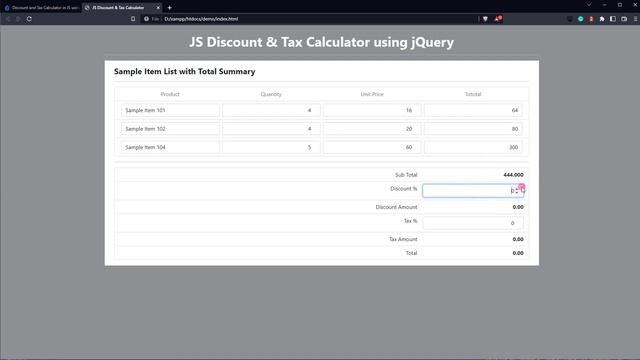The width and height of the screenshot is (640, 360).
Task: Edit quantity field for Sample Item 101
Action: click(x=271, y=110)
